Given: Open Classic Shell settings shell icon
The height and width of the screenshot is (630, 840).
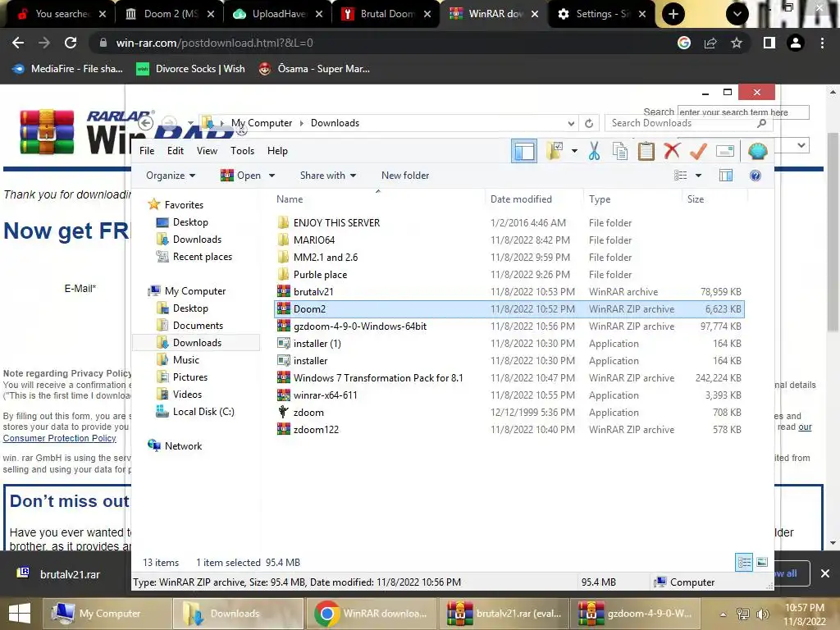Looking at the screenshot, I should (757, 151).
